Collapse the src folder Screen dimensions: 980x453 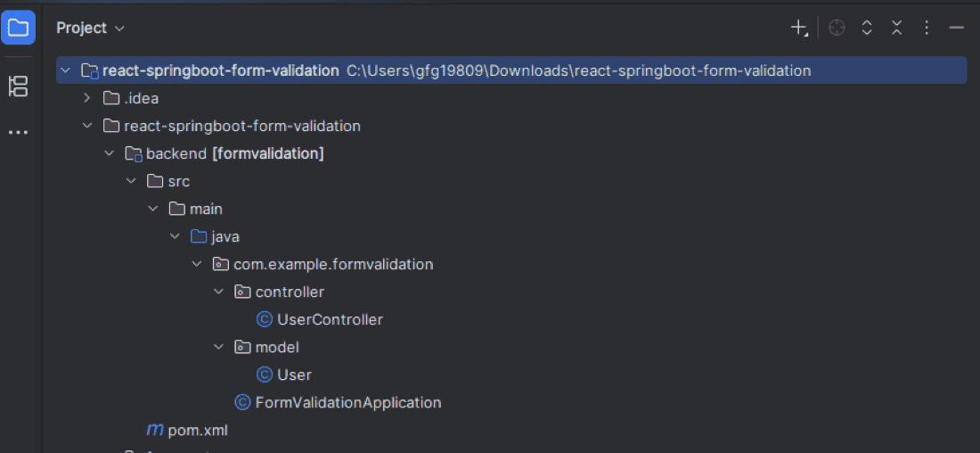tap(131, 181)
